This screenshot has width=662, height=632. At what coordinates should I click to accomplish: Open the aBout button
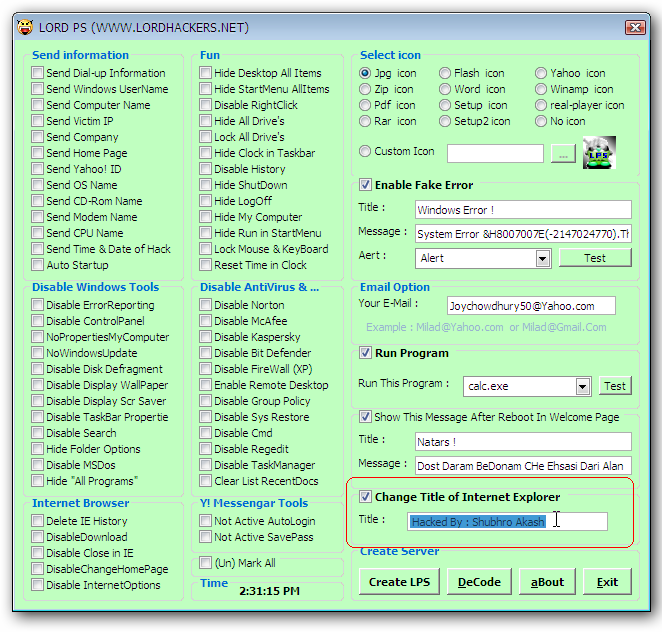(547, 582)
